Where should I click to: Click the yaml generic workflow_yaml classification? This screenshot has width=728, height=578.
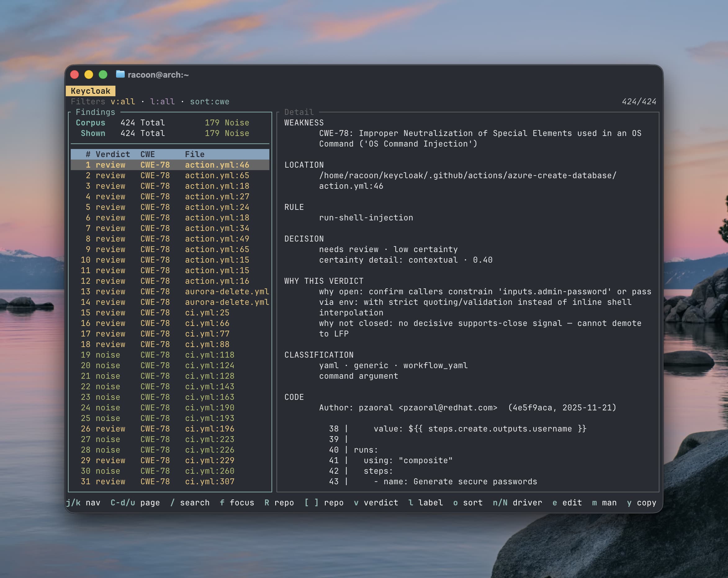coord(393,365)
